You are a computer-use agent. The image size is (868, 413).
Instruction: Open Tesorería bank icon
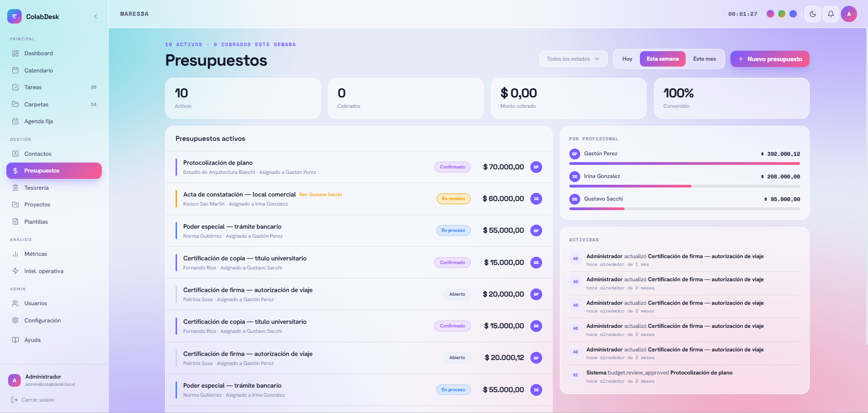(x=15, y=188)
